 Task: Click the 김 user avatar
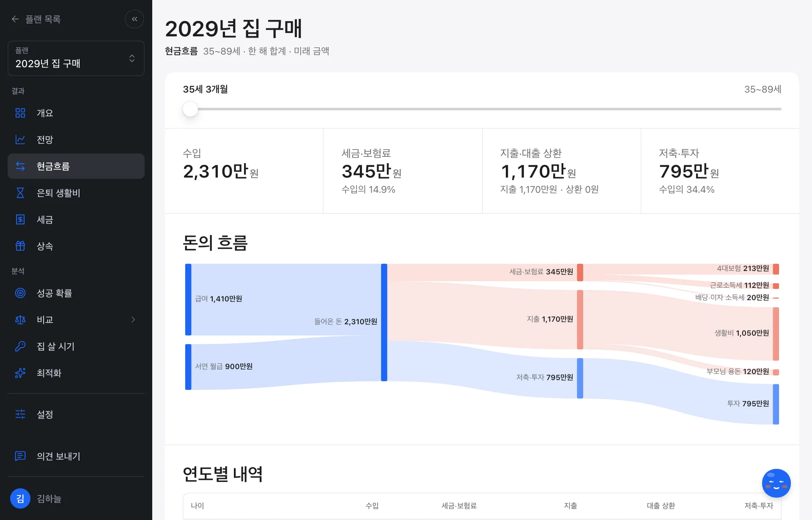point(20,499)
